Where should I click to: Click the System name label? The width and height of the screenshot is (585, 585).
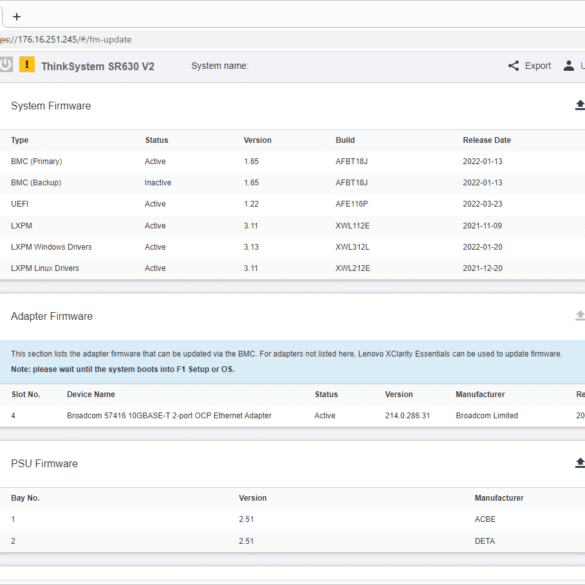[220, 66]
